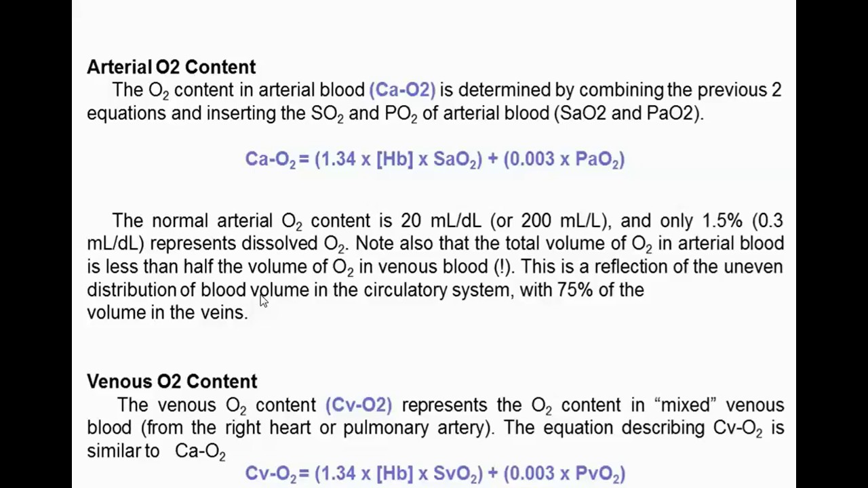Image resolution: width=868 pixels, height=488 pixels.
Task: Click the Ca-O2 equation's 1.34 x [Hb] x SaO2 term
Action: click(398, 159)
